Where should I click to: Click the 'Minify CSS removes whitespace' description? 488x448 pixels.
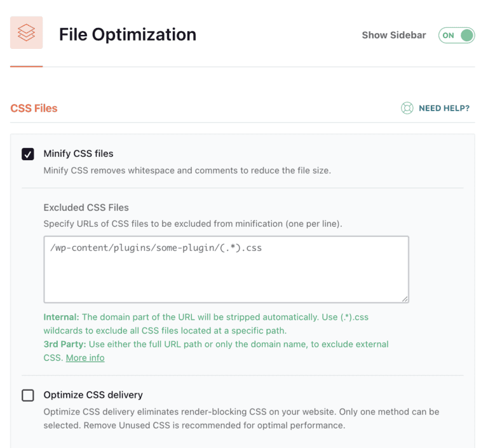pyautogui.click(x=187, y=170)
